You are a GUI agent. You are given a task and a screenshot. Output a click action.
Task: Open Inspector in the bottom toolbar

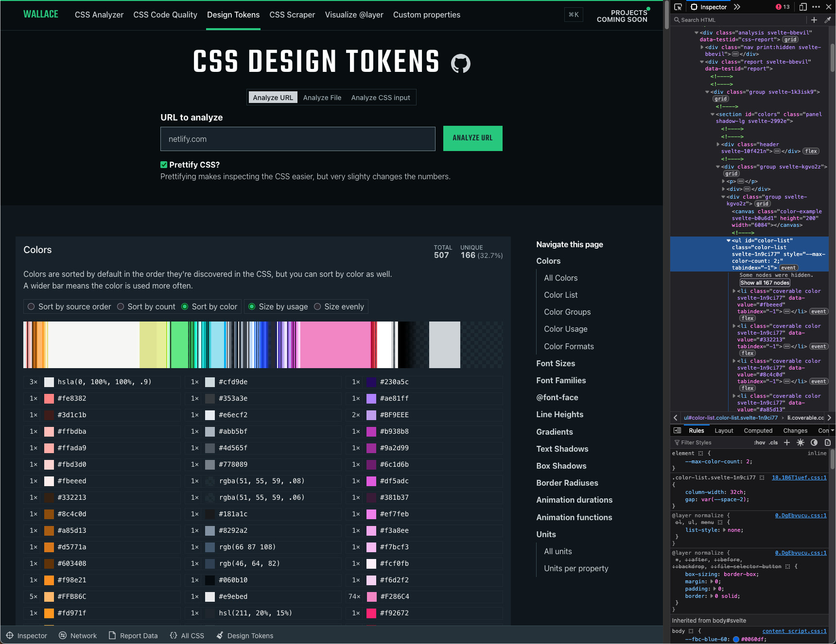coord(27,636)
